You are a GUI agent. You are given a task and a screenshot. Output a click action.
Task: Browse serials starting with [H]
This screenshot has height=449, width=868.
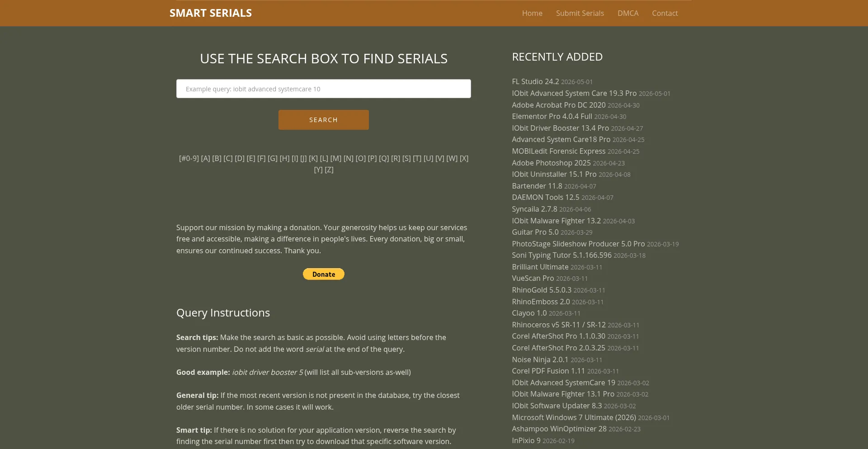284,158
